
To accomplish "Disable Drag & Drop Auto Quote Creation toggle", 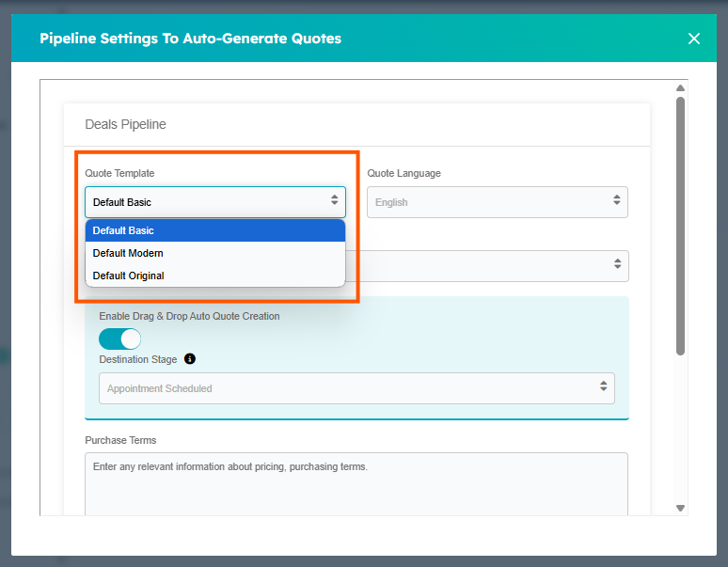I will click(119, 339).
